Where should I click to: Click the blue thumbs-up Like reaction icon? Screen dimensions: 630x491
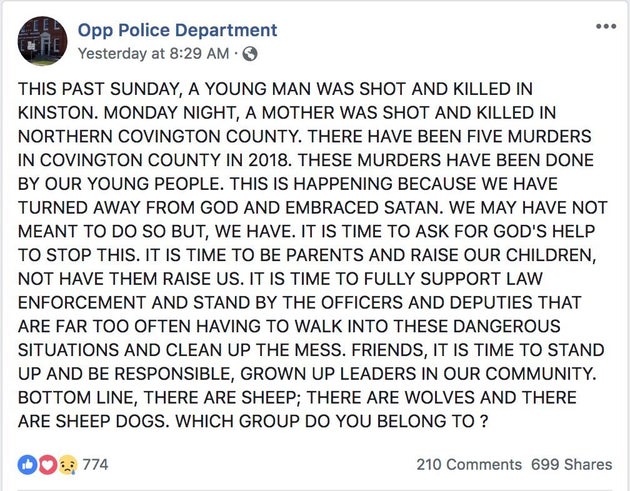pyautogui.click(x=25, y=464)
